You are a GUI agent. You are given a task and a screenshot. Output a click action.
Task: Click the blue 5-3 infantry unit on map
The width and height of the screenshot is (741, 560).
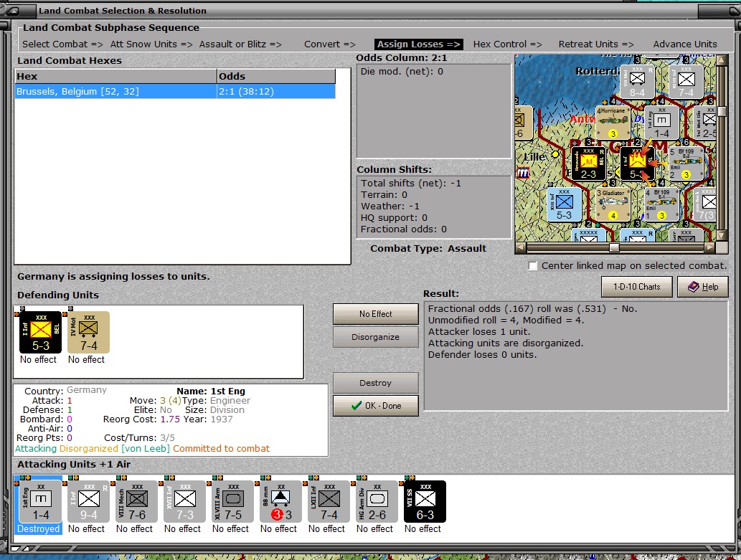click(564, 204)
